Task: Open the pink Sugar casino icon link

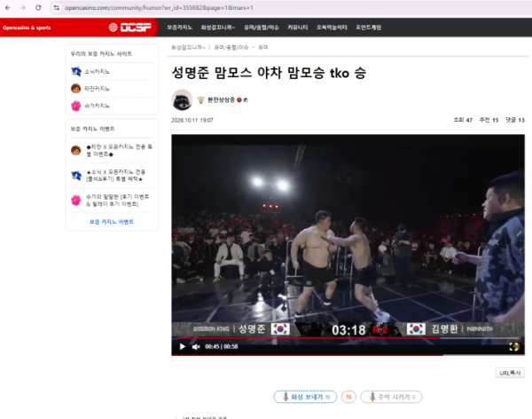Action: coord(76,106)
